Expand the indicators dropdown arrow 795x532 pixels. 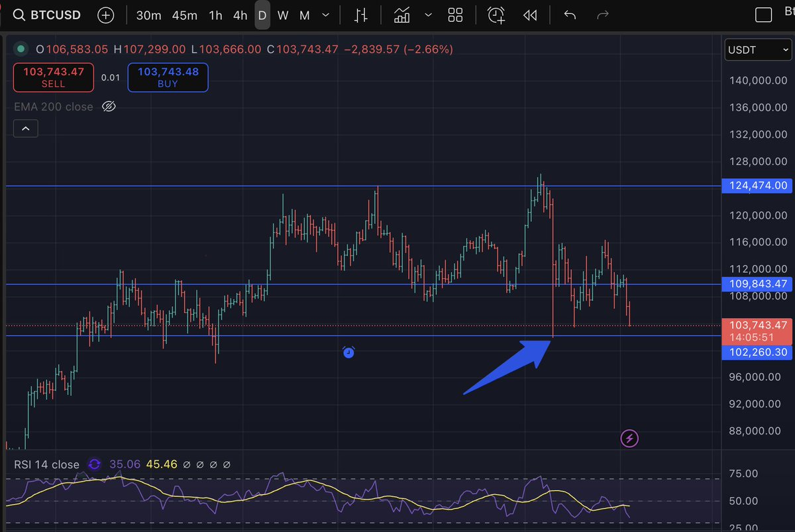429,15
